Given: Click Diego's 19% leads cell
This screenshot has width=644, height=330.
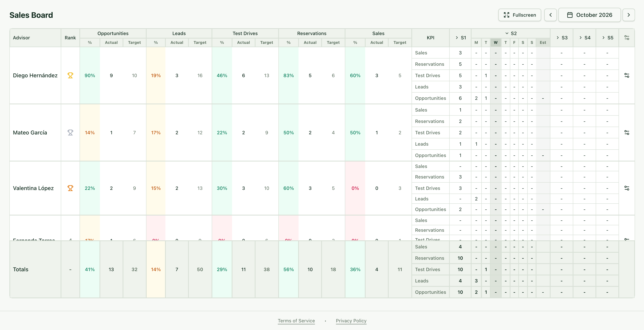Looking at the screenshot, I should click(156, 75).
